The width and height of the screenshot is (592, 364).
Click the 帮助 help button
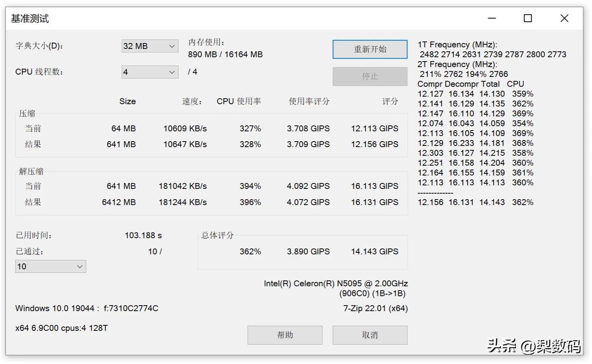click(284, 335)
